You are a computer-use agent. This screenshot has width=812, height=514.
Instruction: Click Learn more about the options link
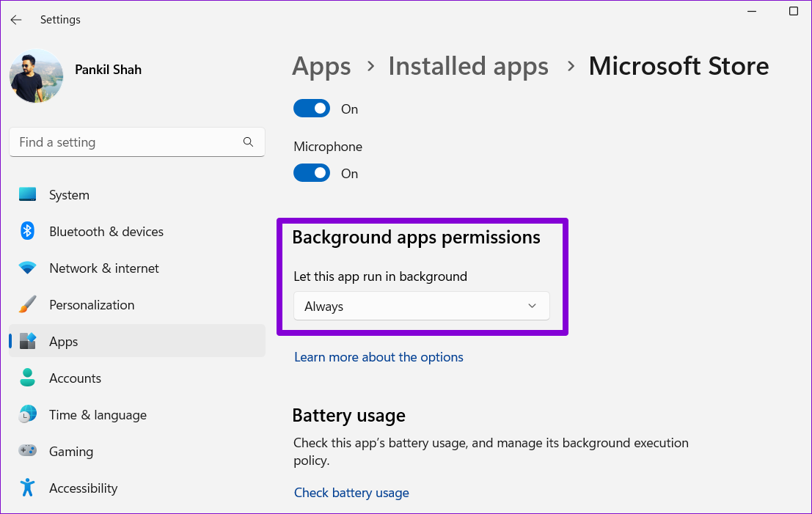click(378, 357)
